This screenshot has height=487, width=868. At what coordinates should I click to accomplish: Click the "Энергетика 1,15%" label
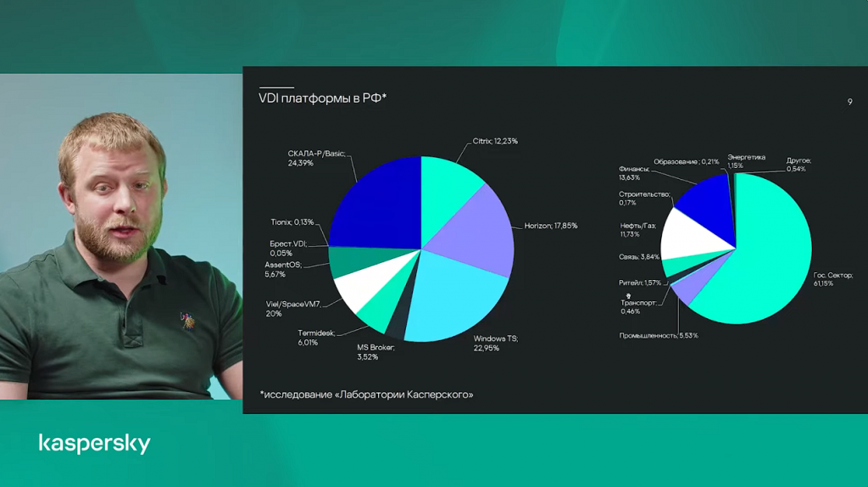[746, 161]
